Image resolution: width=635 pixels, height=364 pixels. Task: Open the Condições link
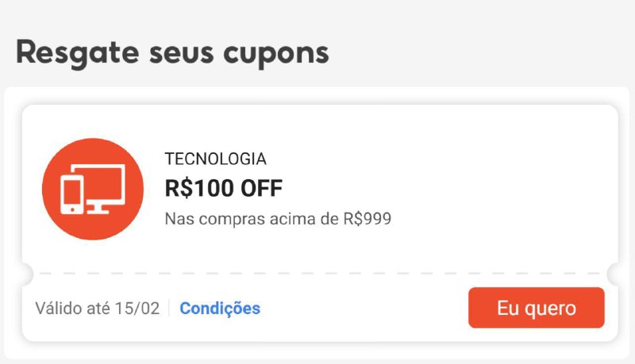(x=220, y=308)
